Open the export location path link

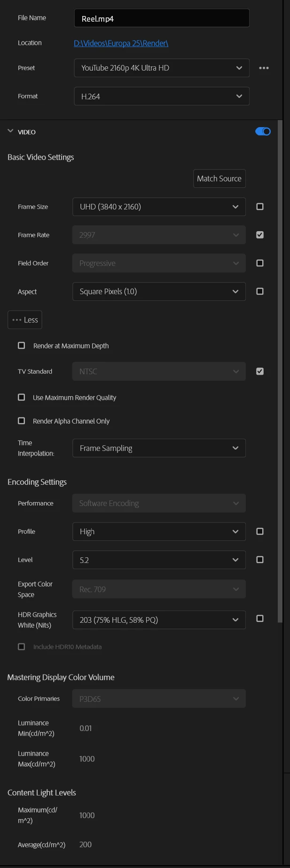click(x=121, y=43)
